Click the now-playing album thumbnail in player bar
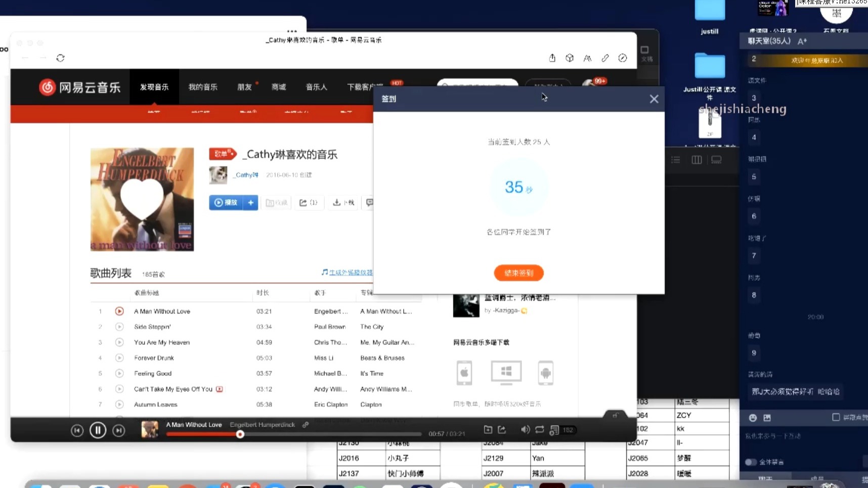The width and height of the screenshot is (868, 488). click(x=150, y=429)
